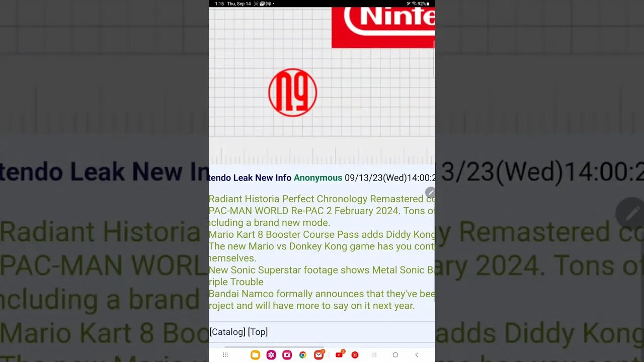Open the red N9 logo image

tap(292, 93)
